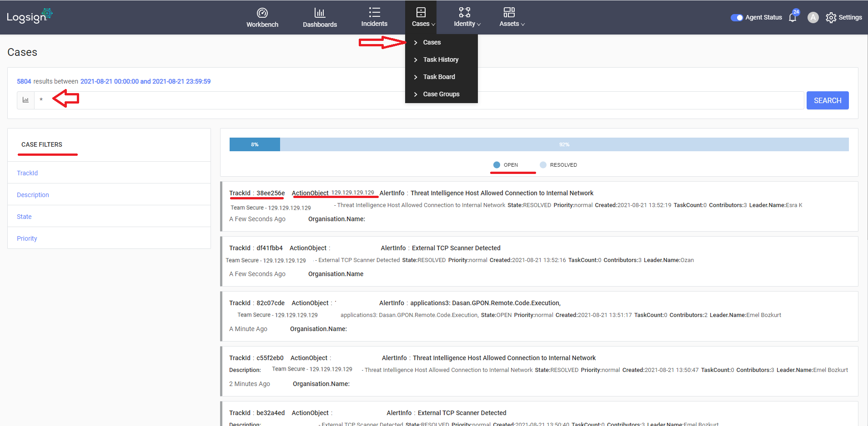Select Case Groups menu entry
The width and height of the screenshot is (868, 426).
[441, 94]
